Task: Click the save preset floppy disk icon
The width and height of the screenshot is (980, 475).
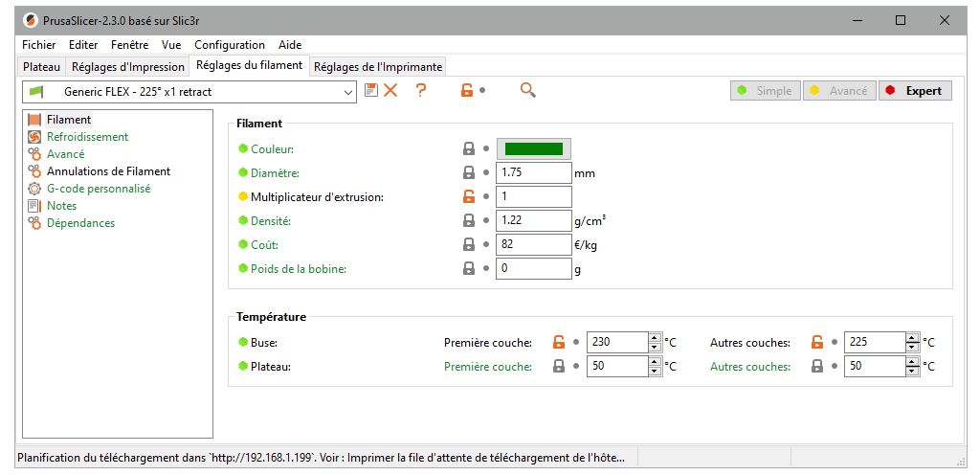Action: pyautogui.click(x=371, y=90)
